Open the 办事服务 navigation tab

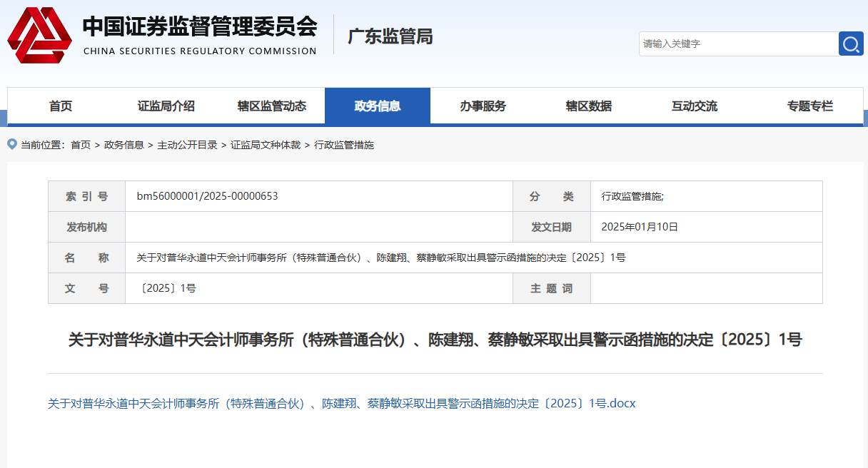point(483,106)
